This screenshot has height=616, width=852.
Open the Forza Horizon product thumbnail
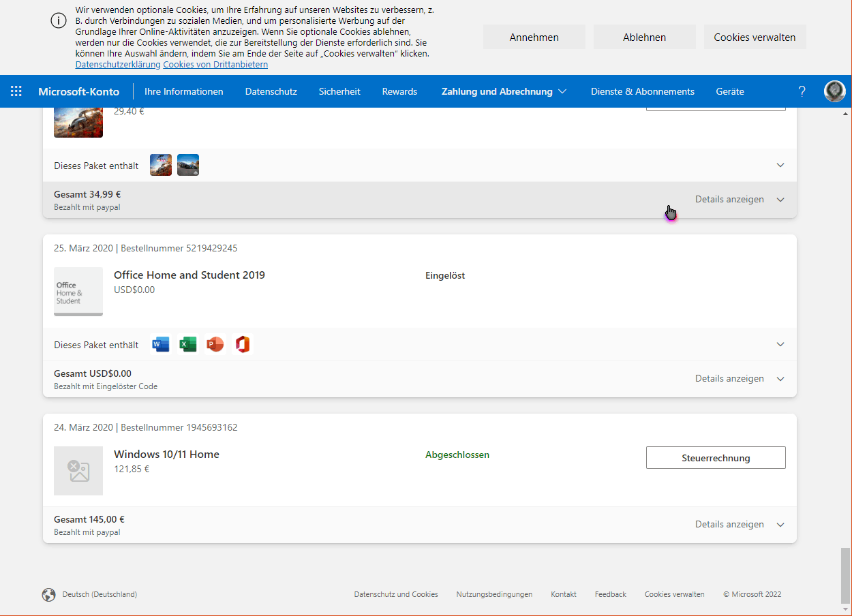pos(78,123)
